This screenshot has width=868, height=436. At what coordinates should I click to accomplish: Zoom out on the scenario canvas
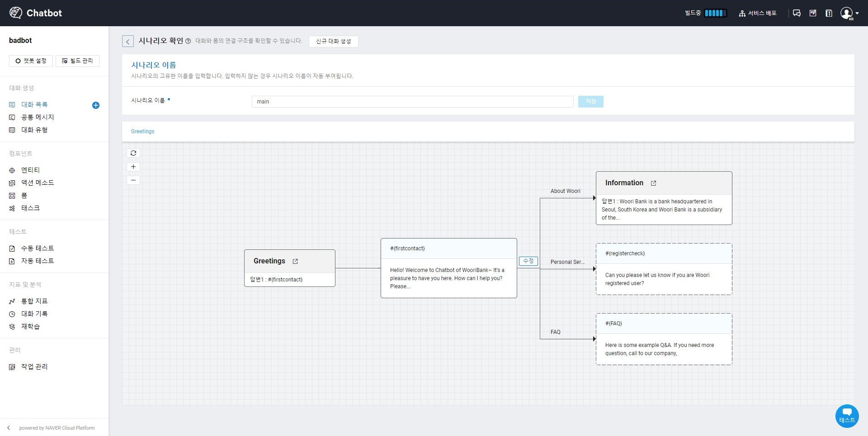[133, 180]
